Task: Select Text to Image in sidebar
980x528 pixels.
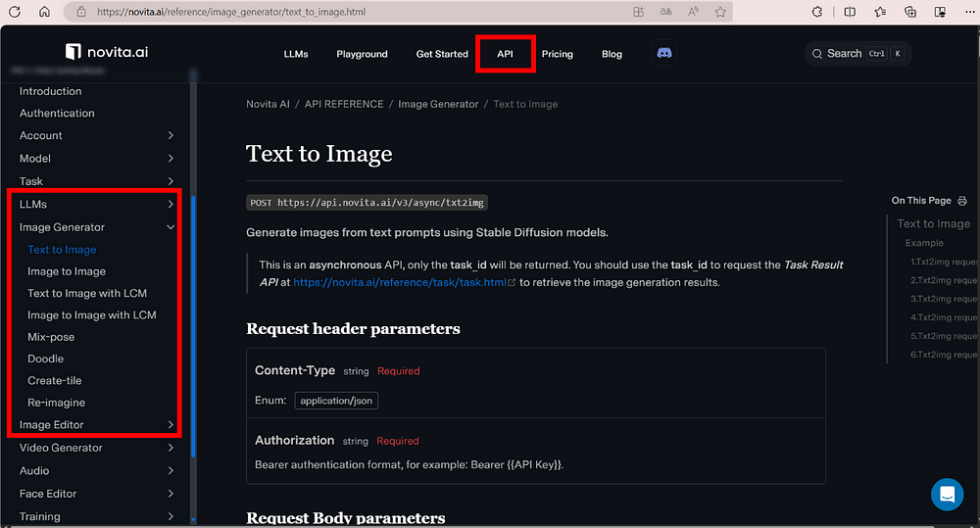Action: 62,250
